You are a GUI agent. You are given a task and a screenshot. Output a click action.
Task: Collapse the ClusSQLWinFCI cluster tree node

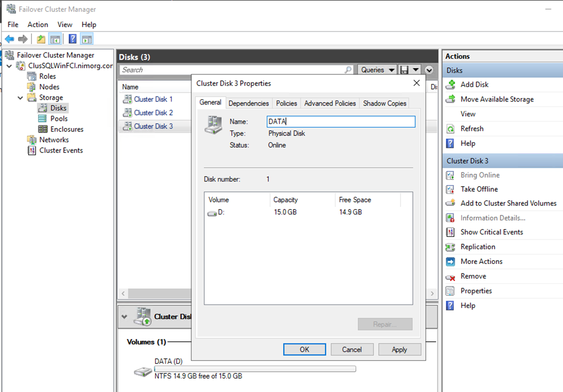pyautogui.click(x=9, y=66)
